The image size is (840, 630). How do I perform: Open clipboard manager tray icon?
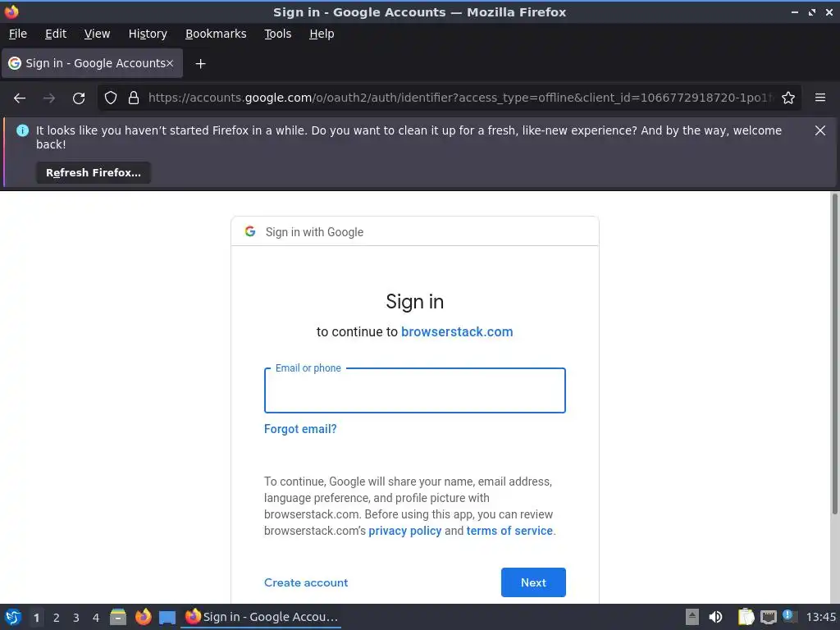point(746,617)
